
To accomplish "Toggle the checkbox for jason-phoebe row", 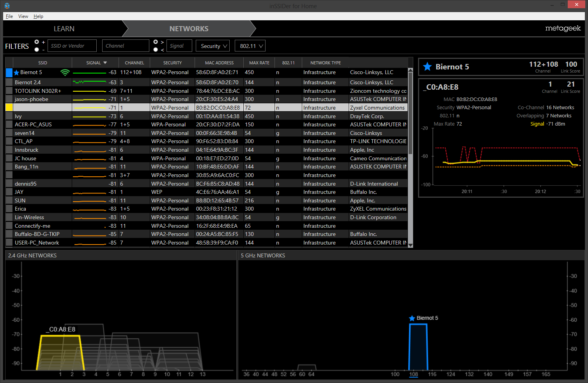I will click(x=9, y=99).
